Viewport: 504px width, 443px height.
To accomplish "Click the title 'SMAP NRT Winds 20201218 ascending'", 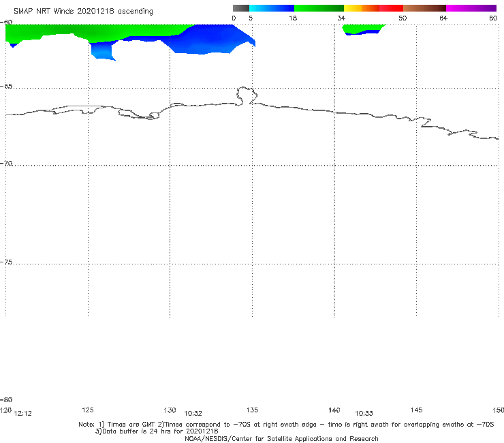I will [x=83, y=11].
